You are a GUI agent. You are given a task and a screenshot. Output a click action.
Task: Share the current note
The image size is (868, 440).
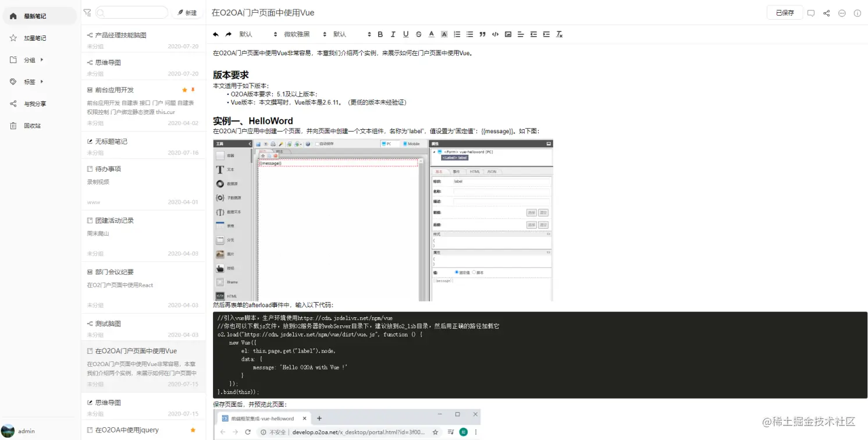pyautogui.click(x=826, y=12)
